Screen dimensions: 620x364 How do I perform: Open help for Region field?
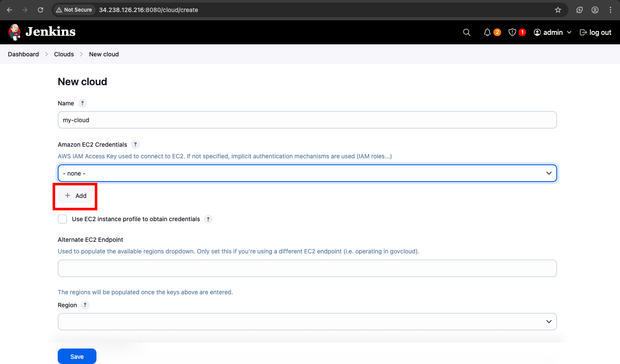85,305
